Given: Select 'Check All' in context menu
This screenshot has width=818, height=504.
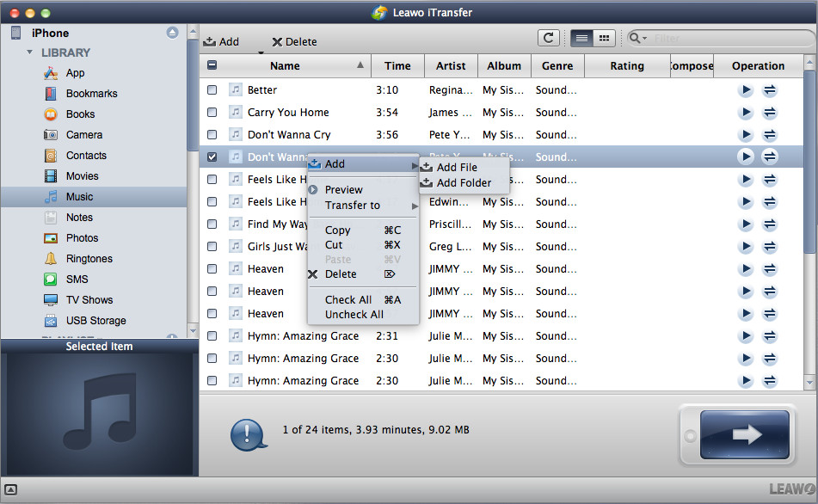Looking at the screenshot, I should tap(348, 300).
